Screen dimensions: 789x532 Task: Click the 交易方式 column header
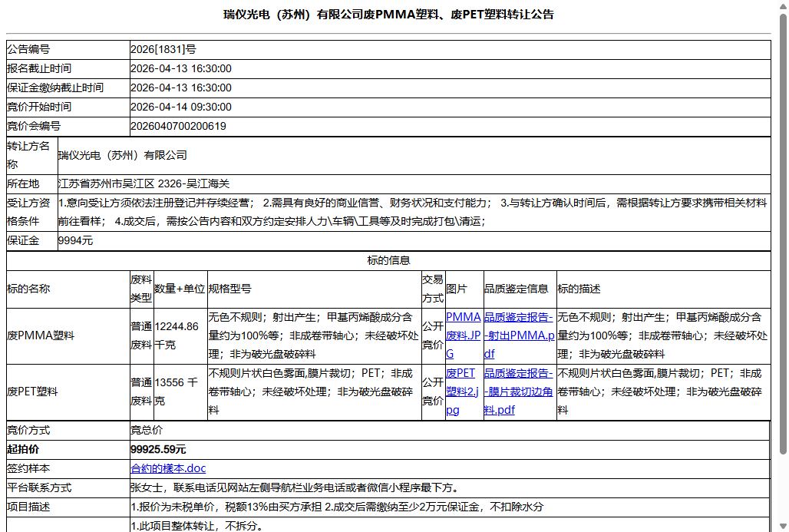pyautogui.click(x=433, y=289)
